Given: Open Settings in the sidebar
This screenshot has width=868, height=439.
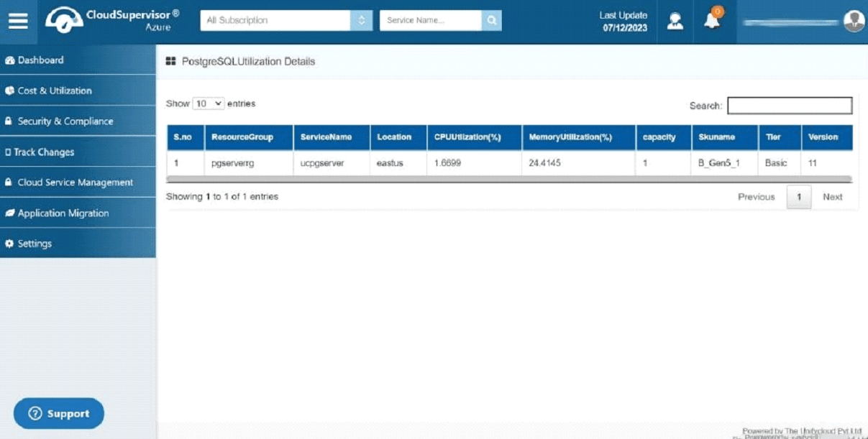Looking at the screenshot, I should coord(78,244).
